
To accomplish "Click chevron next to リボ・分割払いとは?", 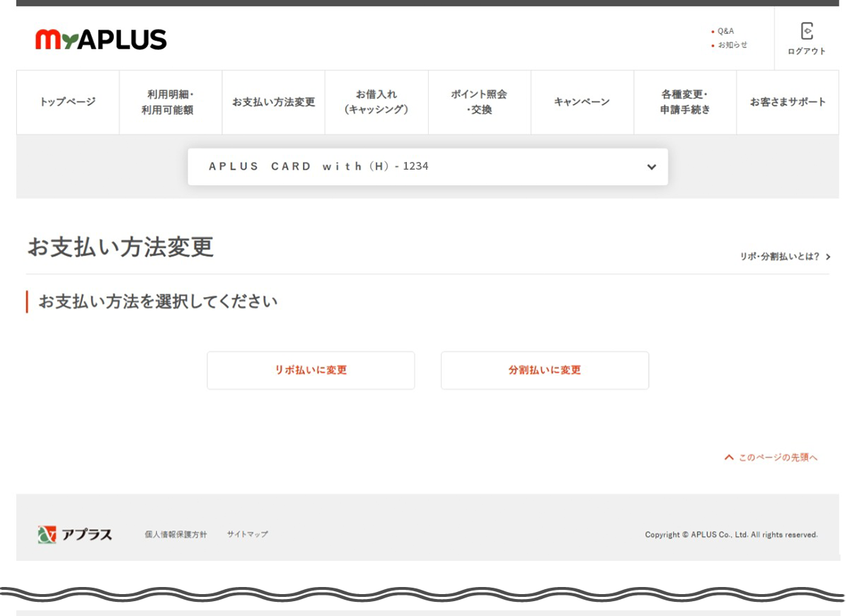I will point(828,257).
